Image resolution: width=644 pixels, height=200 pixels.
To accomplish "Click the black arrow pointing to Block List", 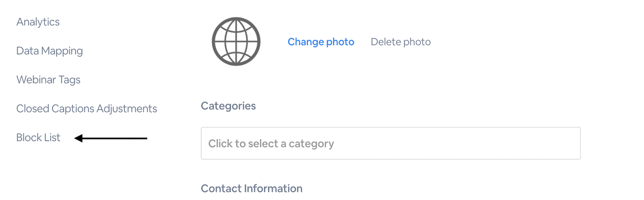I will pos(111,138).
